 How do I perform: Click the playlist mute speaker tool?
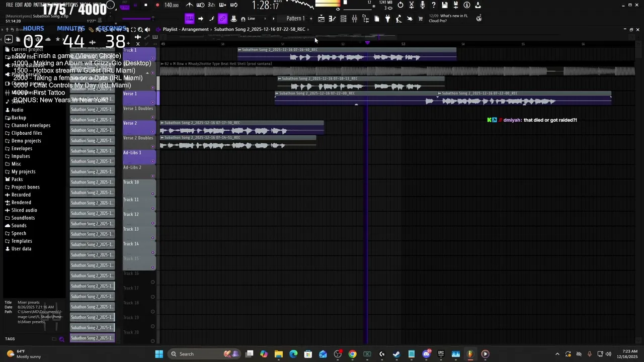coord(147,29)
